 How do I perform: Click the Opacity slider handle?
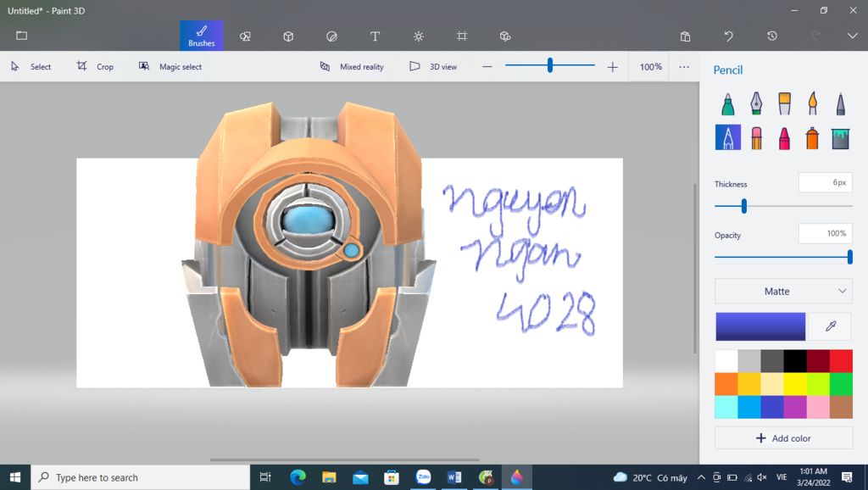tap(849, 257)
